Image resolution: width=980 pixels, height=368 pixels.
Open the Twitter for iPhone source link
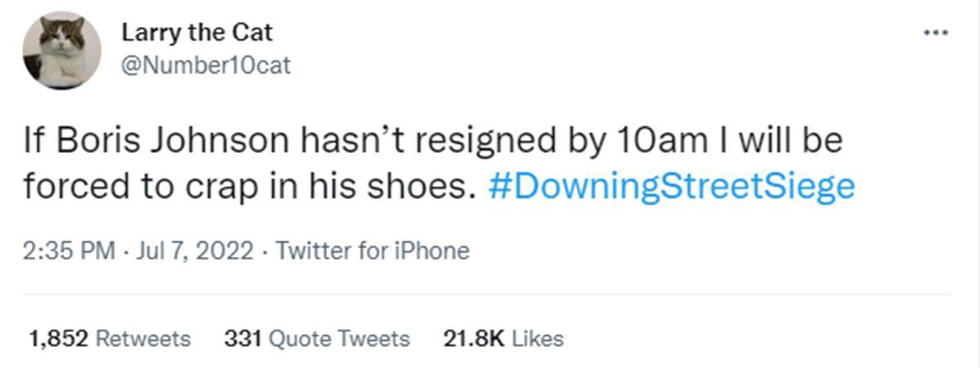[x=372, y=250]
